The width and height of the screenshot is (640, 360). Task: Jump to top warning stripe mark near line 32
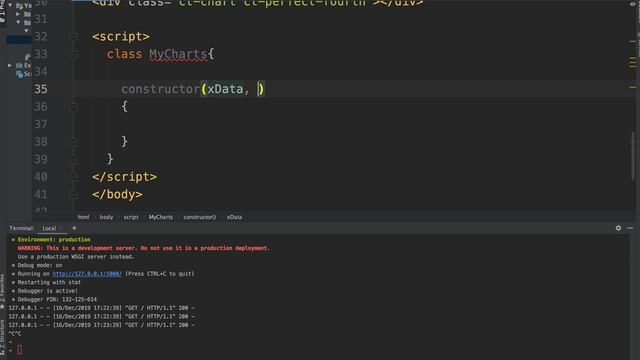632,41
